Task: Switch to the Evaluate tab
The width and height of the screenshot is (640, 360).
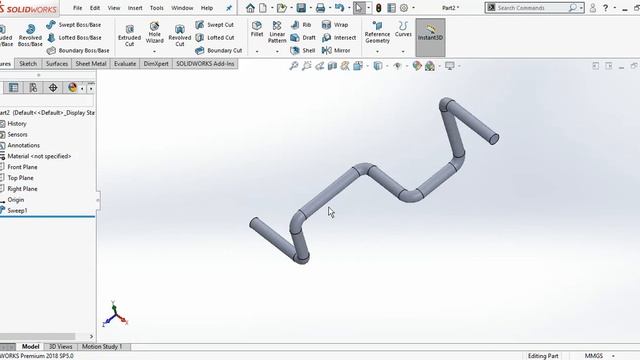Action: 125,64
